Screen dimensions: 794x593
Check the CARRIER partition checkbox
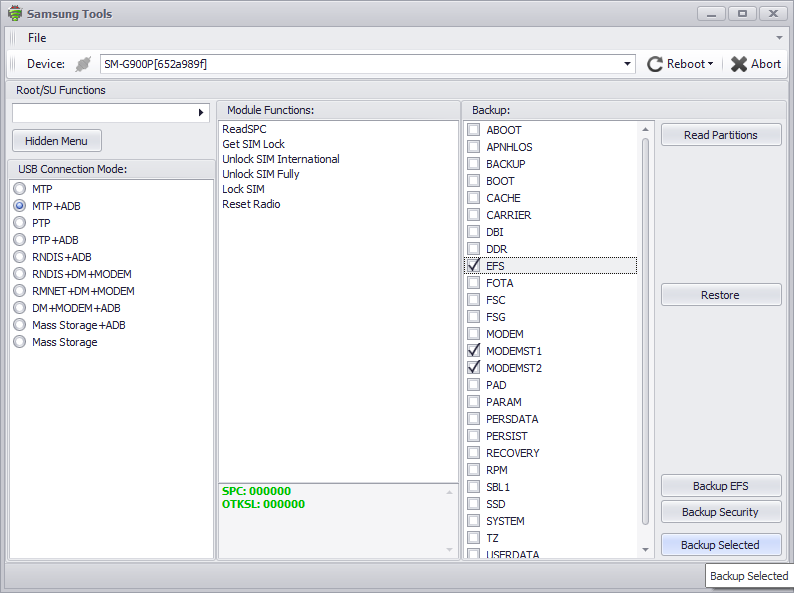pyautogui.click(x=473, y=215)
